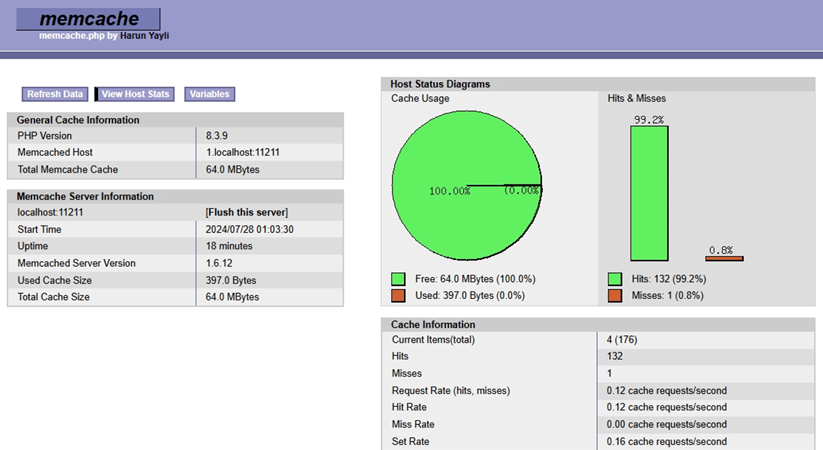The image size is (823, 450).
Task: Click the Cache Usage chart title
Action: 420,98
